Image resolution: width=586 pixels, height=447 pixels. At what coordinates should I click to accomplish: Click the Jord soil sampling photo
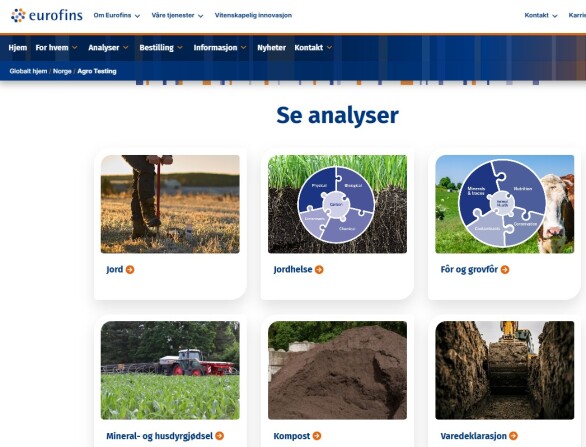click(170, 204)
